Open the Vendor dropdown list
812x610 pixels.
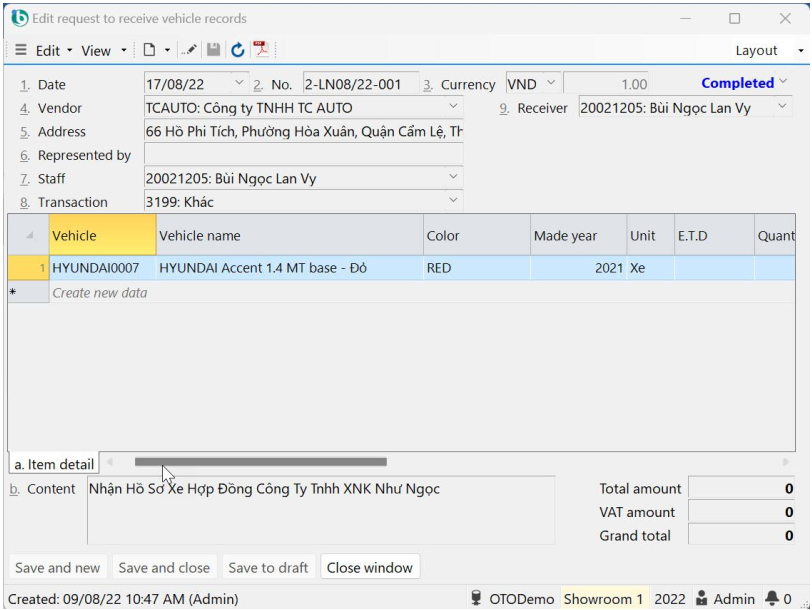point(453,108)
